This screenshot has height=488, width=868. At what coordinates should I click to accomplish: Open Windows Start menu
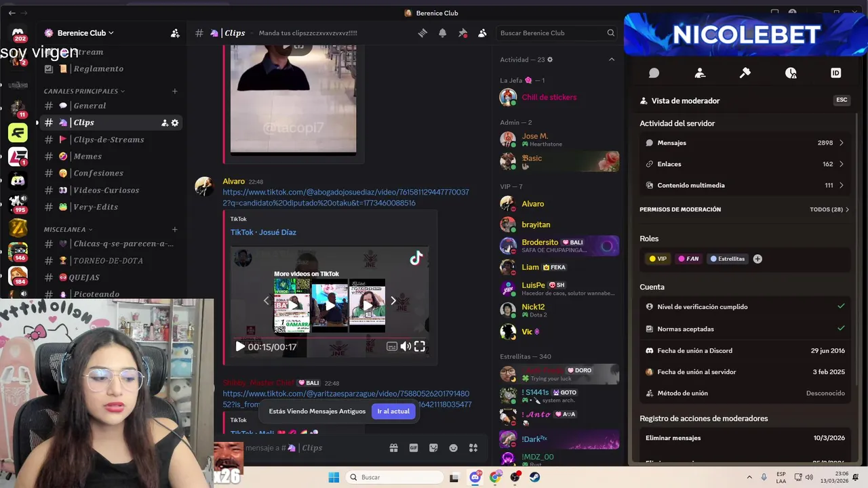(334, 477)
